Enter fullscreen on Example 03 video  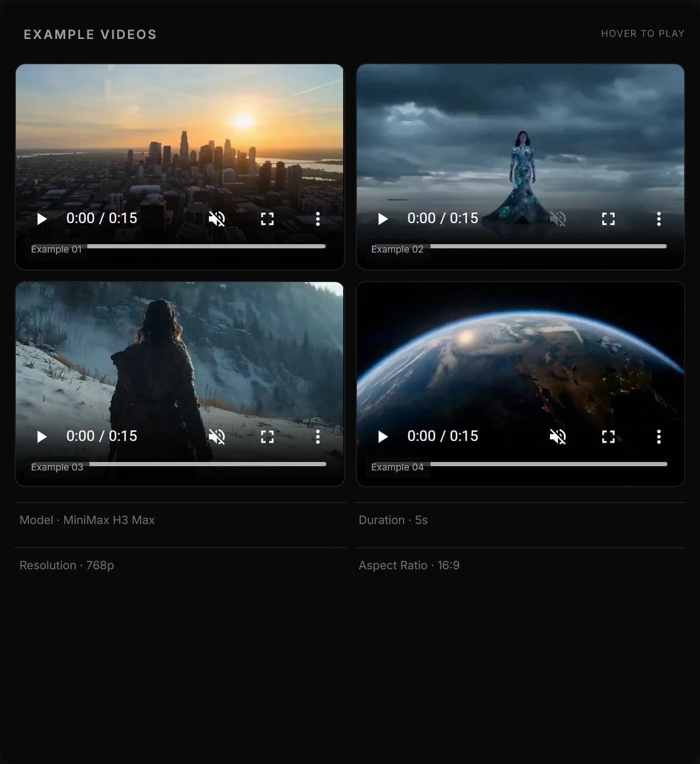(267, 437)
